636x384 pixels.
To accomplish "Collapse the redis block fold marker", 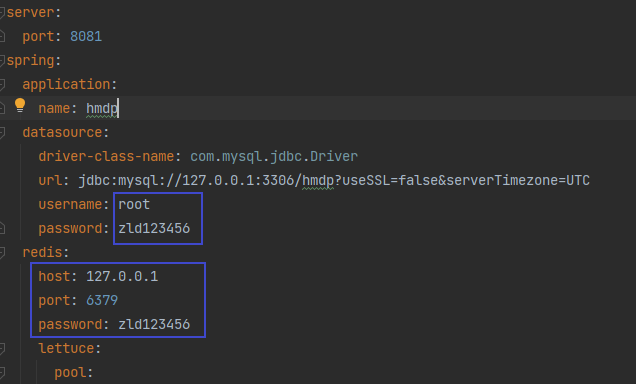I will click(2, 252).
